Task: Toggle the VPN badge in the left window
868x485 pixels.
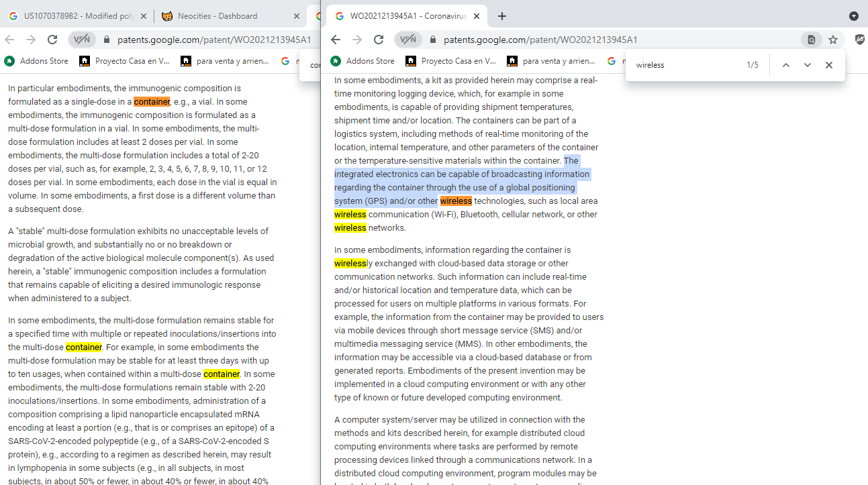Action: coord(82,40)
